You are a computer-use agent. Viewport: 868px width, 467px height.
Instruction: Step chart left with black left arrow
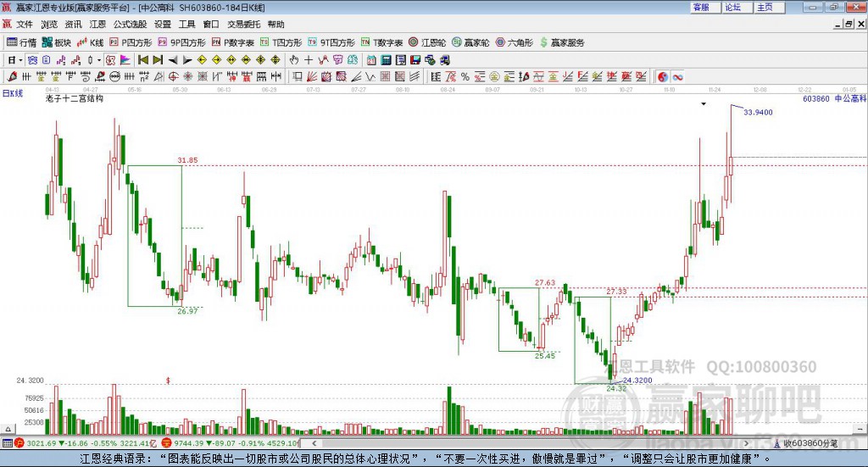click(x=173, y=60)
